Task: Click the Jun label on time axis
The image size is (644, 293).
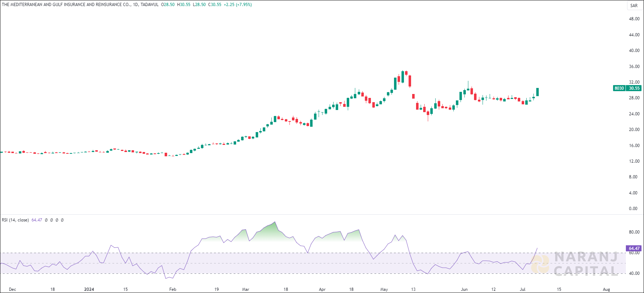Action: point(464,289)
